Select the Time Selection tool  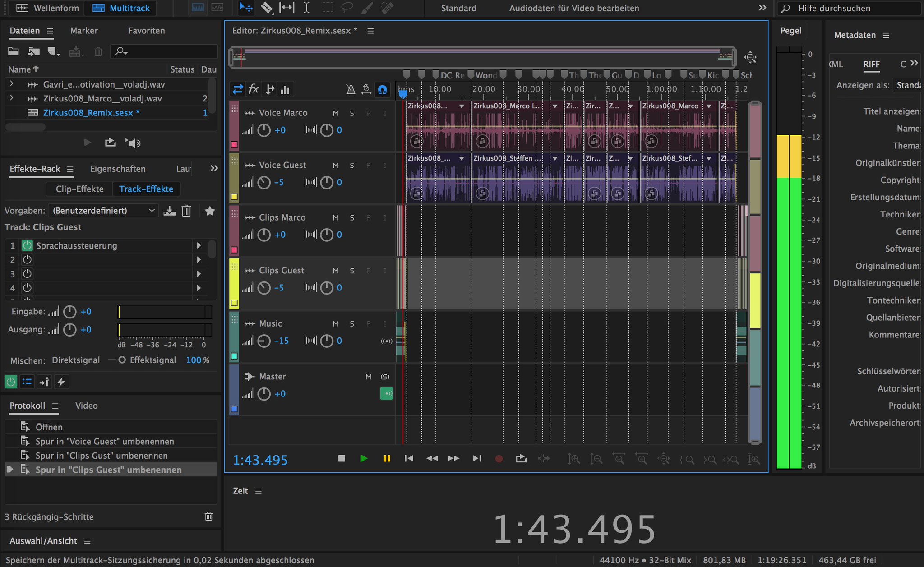tap(307, 8)
